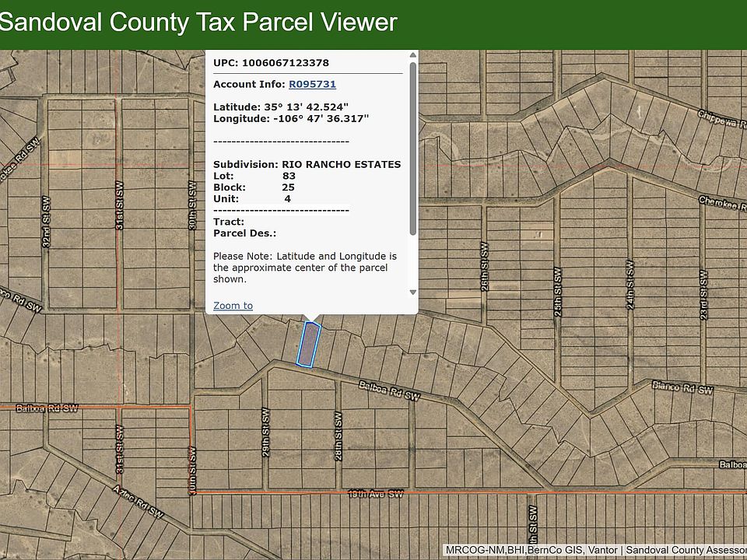Click the Please Note latitude longitude paragraph
Screen dimensions: 747x560
pos(305,268)
